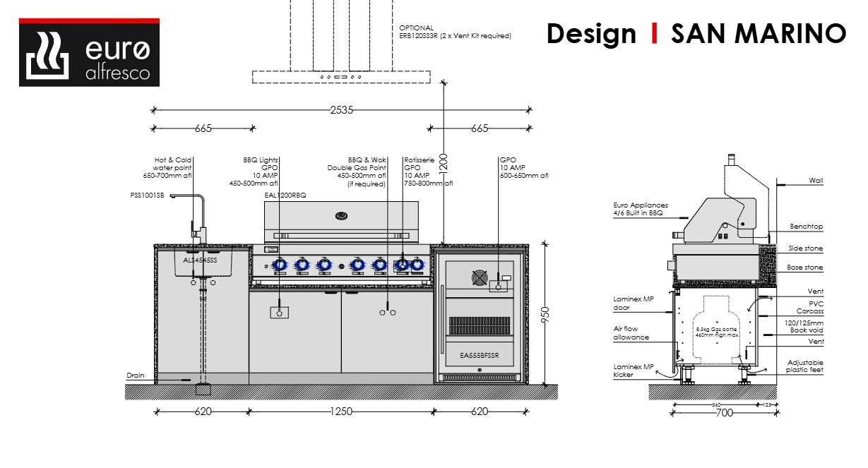Select the EA555BFSSR fridge model label

(480, 356)
